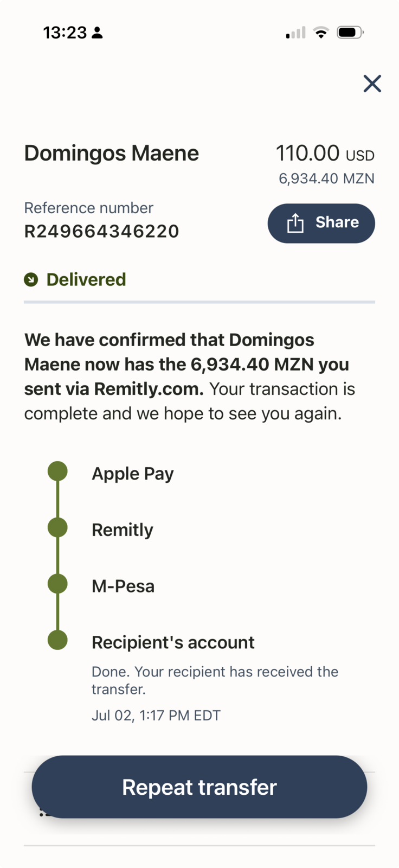Tap the Repeat transfer button
This screenshot has height=868, width=399.
point(199,787)
